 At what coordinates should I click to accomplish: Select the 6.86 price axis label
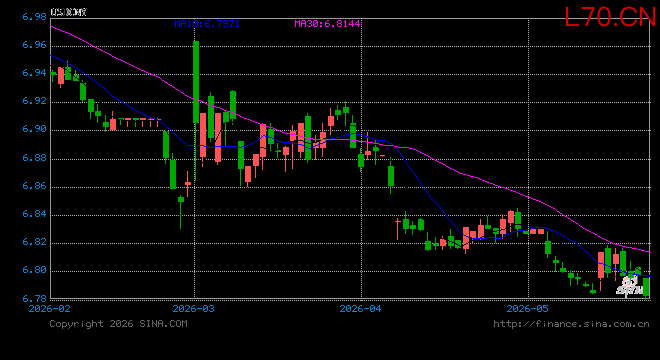tap(35, 186)
